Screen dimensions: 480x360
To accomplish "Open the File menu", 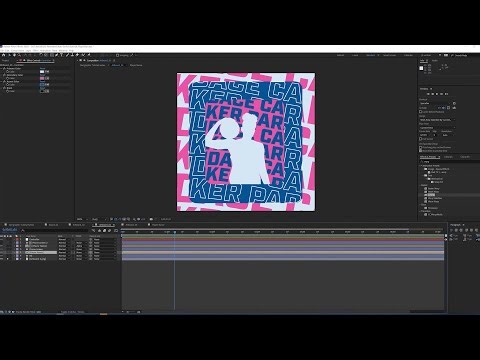I will click(x=2, y=50).
